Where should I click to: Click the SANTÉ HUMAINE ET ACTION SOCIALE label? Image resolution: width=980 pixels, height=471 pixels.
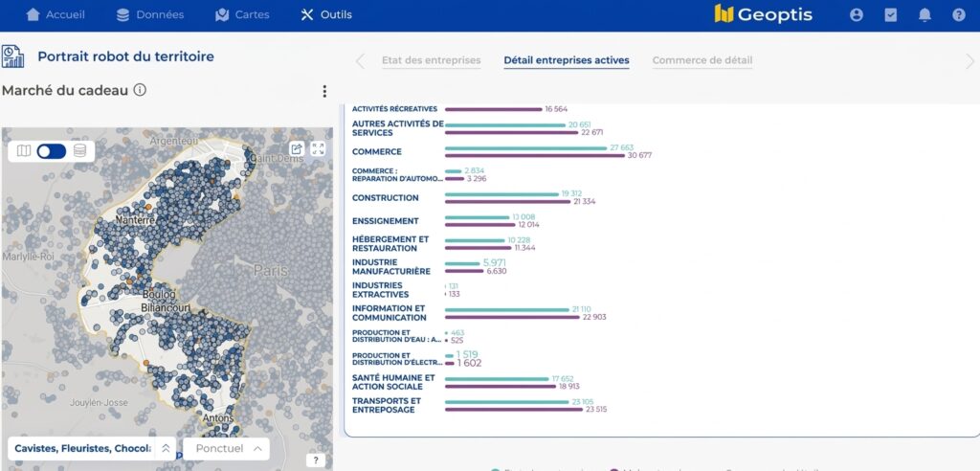(x=393, y=382)
